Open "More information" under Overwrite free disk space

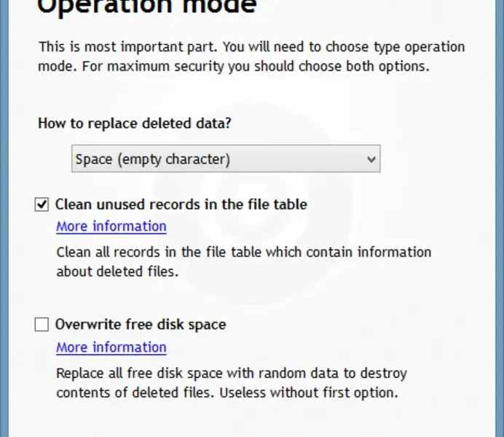(111, 347)
